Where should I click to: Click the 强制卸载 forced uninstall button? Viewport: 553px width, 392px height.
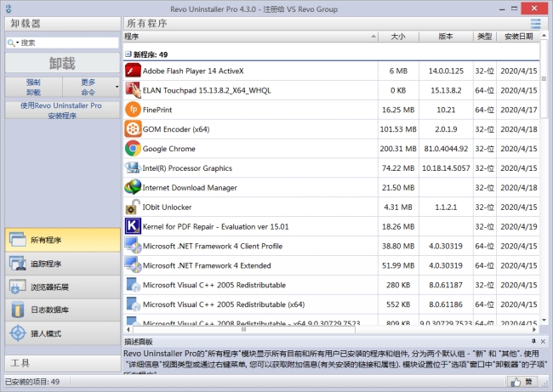(33, 87)
